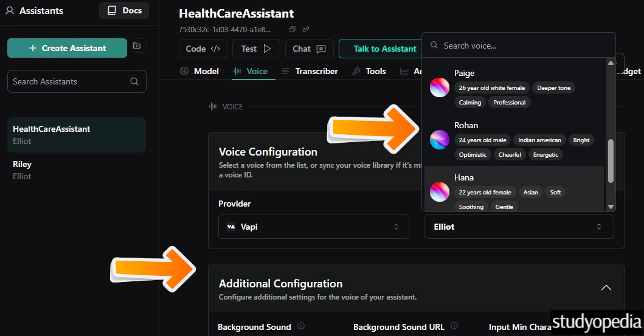Click Rohan's voice avatar

tap(440, 140)
